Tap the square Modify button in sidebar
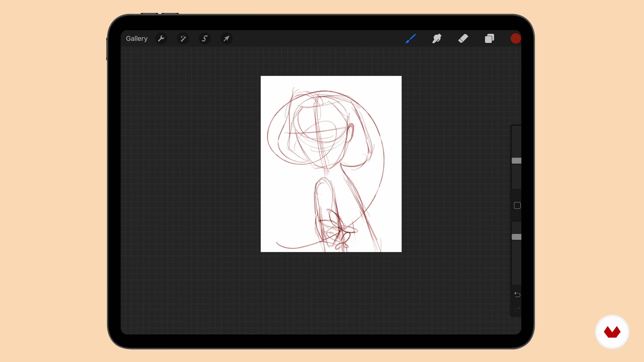 (517, 205)
